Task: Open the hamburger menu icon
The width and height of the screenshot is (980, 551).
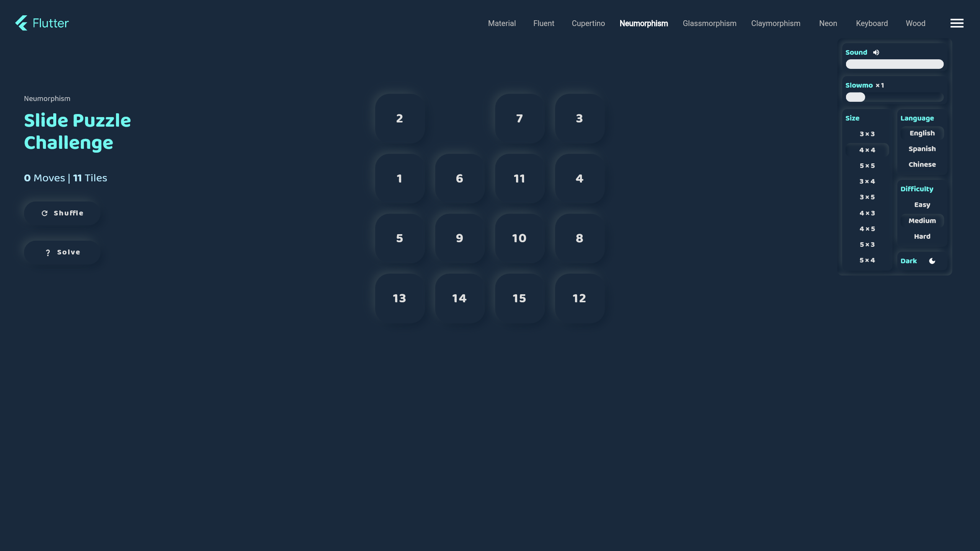Action: coord(957,23)
